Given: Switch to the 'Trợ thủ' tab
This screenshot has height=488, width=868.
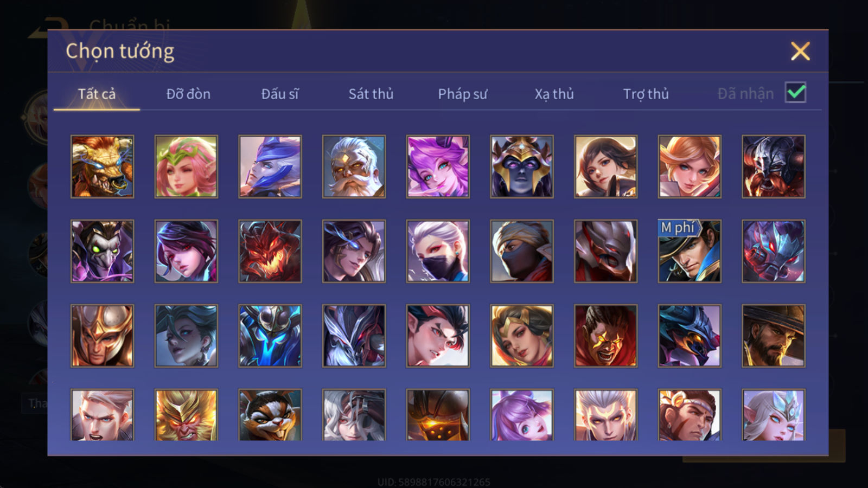Looking at the screenshot, I should pos(646,94).
